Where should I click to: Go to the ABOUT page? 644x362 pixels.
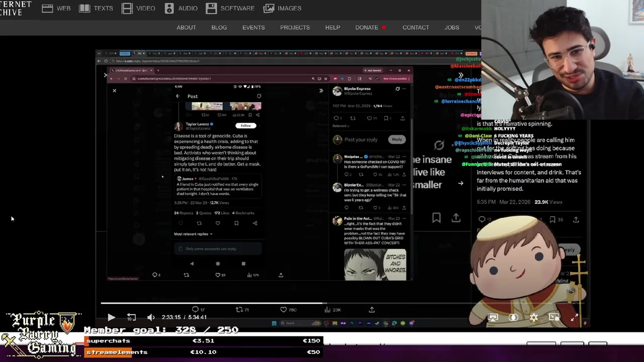[x=186, y=28]
